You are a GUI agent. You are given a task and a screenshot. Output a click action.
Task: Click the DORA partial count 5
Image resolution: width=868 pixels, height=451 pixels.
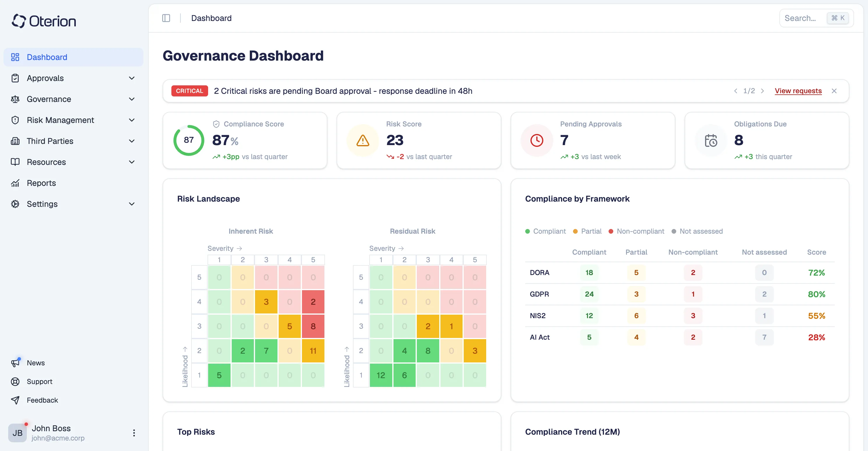(636, 272)
